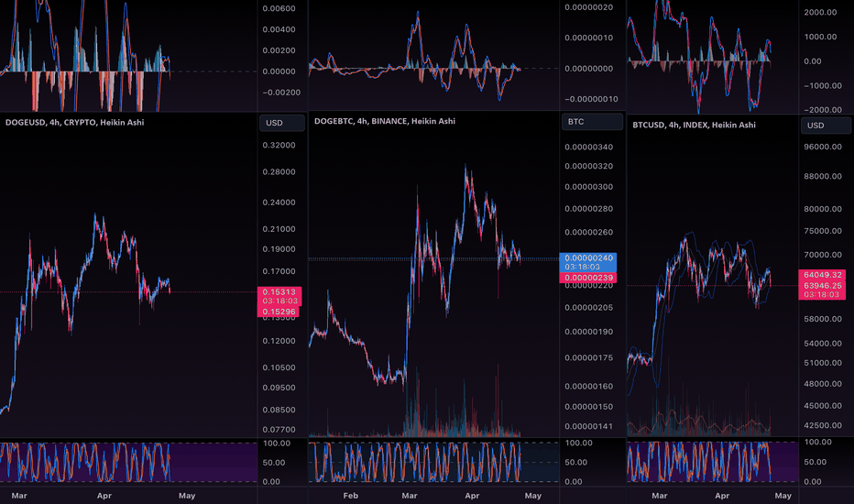
Task: Click the May label under the DOGEBTC chart
Action: [532, 495]
